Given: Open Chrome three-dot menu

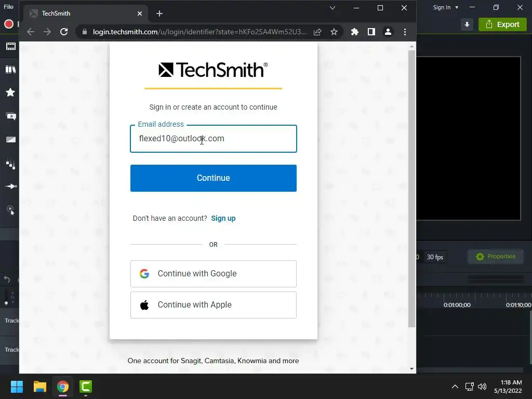Looking at the screenshot, I should pos(405,32).
